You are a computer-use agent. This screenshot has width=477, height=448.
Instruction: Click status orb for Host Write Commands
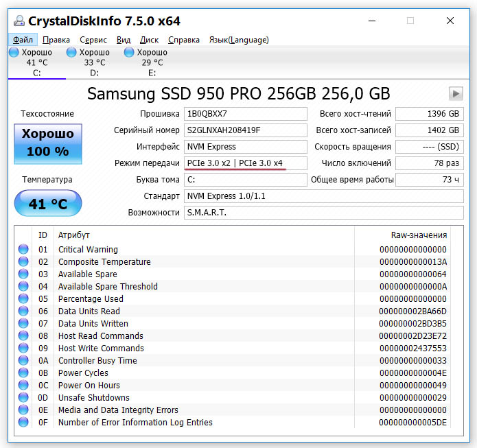click(x=23, y=348)
